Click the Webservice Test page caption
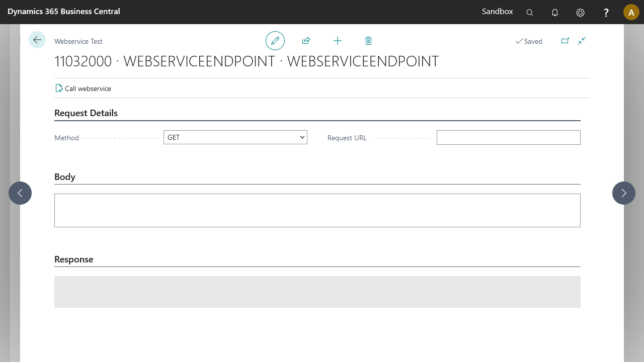The image size is (644, 362). (x=78, y=41)
